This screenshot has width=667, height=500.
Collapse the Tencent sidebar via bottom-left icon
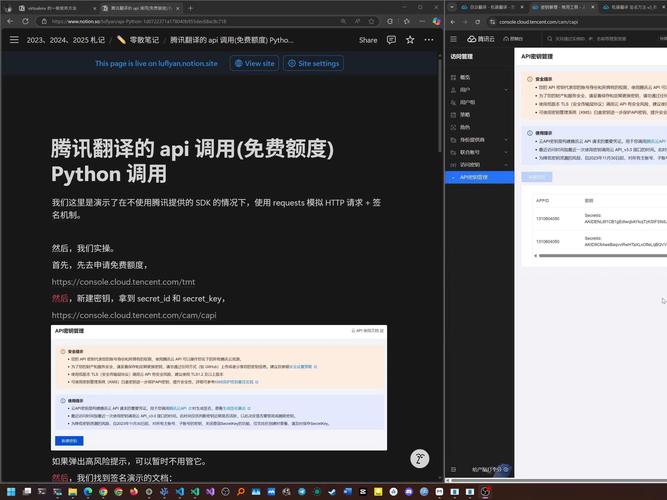(x=453, y=469)
